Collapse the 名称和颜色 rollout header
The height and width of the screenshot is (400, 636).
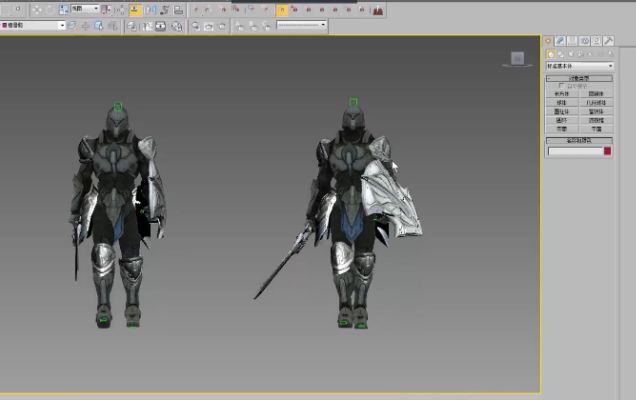click(579, 141)
